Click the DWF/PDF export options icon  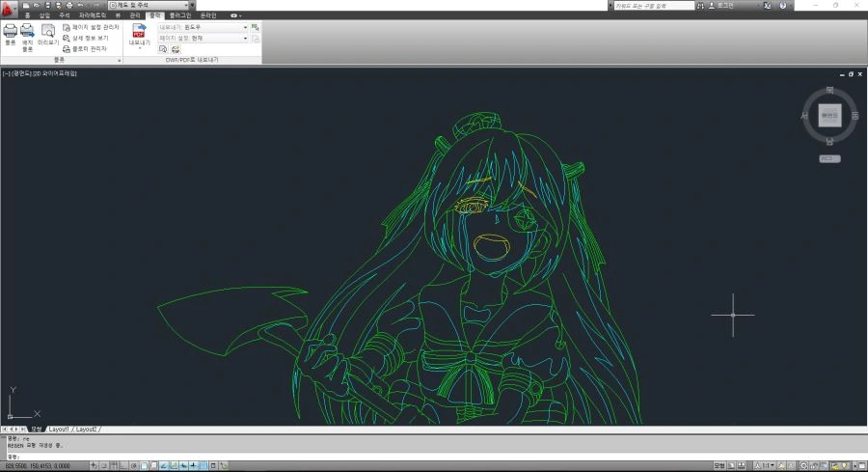point(176,49)
